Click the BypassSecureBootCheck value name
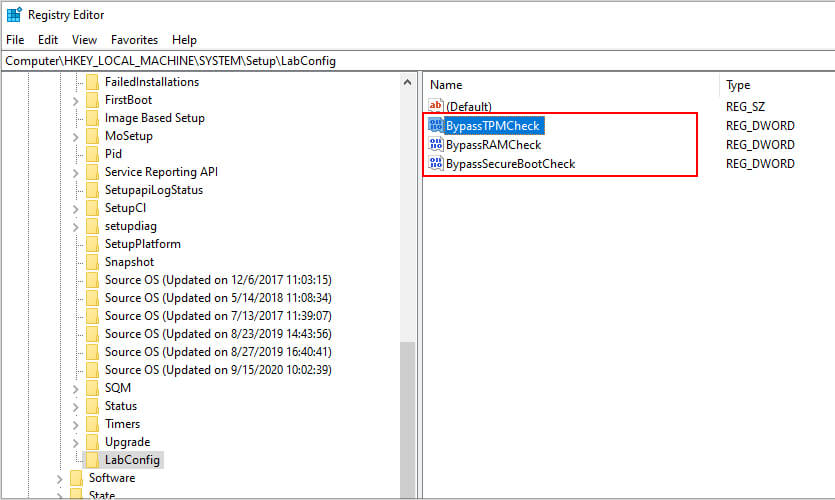 511,164
